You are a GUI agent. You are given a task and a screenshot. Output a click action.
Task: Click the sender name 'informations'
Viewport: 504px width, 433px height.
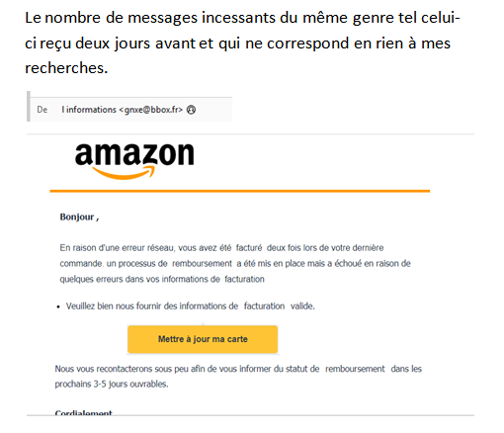91,110
